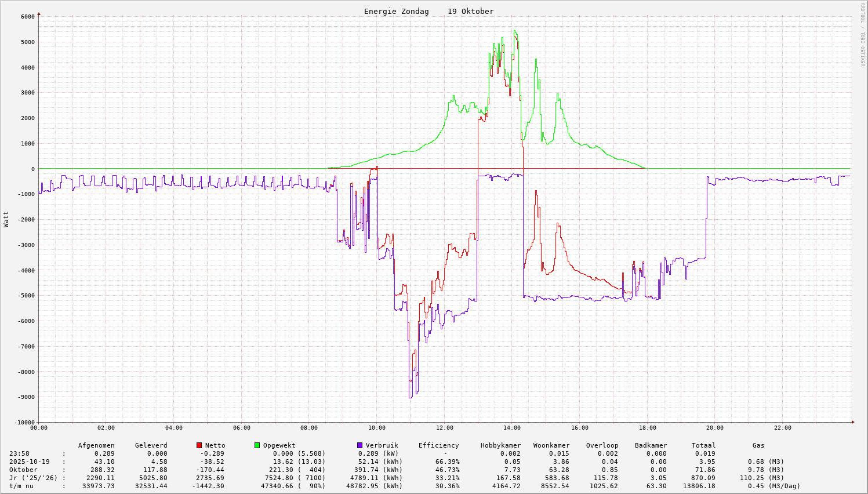Select the 'Woonkamer' column header
The width and height of the screenshot is (868, 494).
pyautogui.click(x=551, y=445)
